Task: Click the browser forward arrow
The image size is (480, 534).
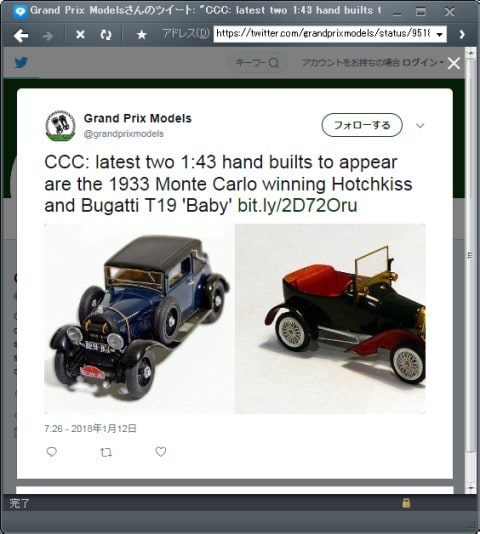Action: (48, 35)
